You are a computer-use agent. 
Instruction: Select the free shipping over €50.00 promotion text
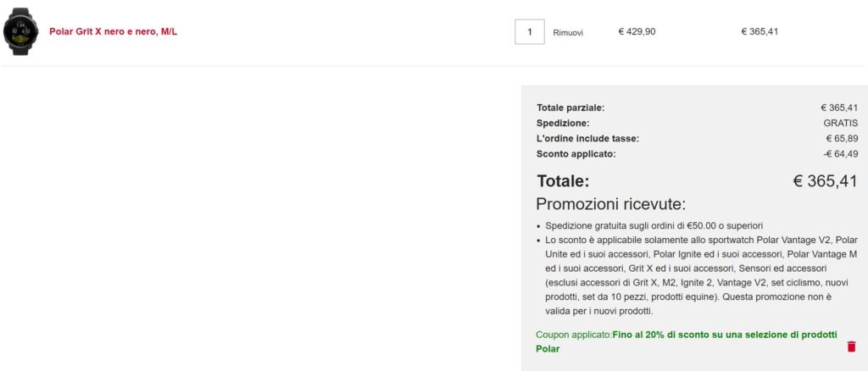(x=654, y=225)
